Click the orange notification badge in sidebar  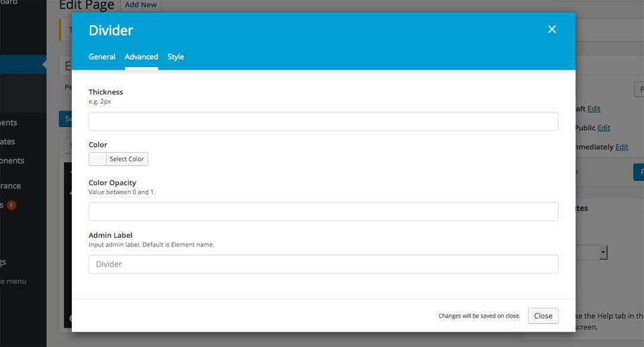click(11, 205)
